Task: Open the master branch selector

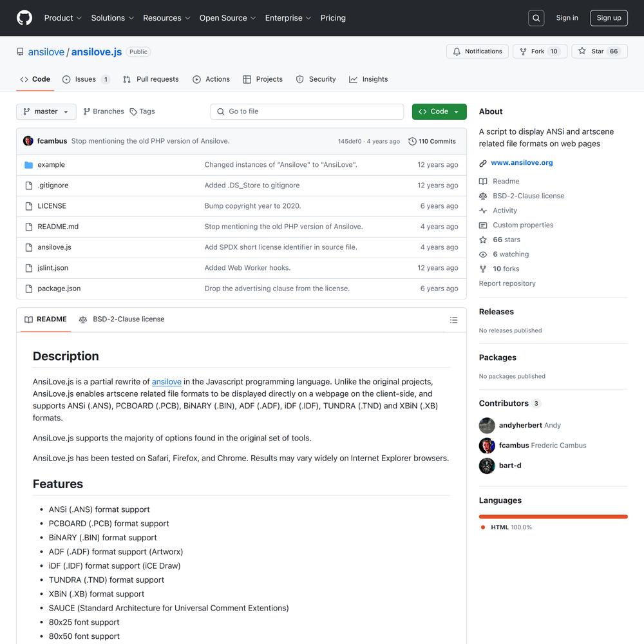Action: (46, 111)
